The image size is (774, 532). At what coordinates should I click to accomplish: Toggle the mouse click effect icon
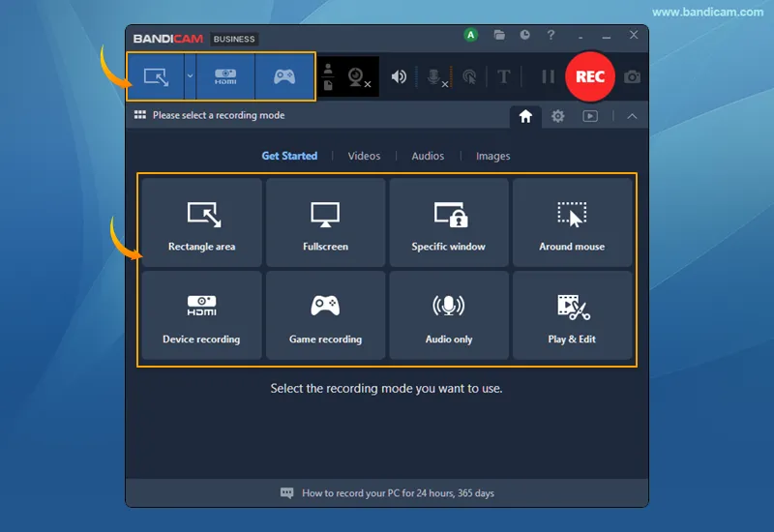click(x=469, y=77)
